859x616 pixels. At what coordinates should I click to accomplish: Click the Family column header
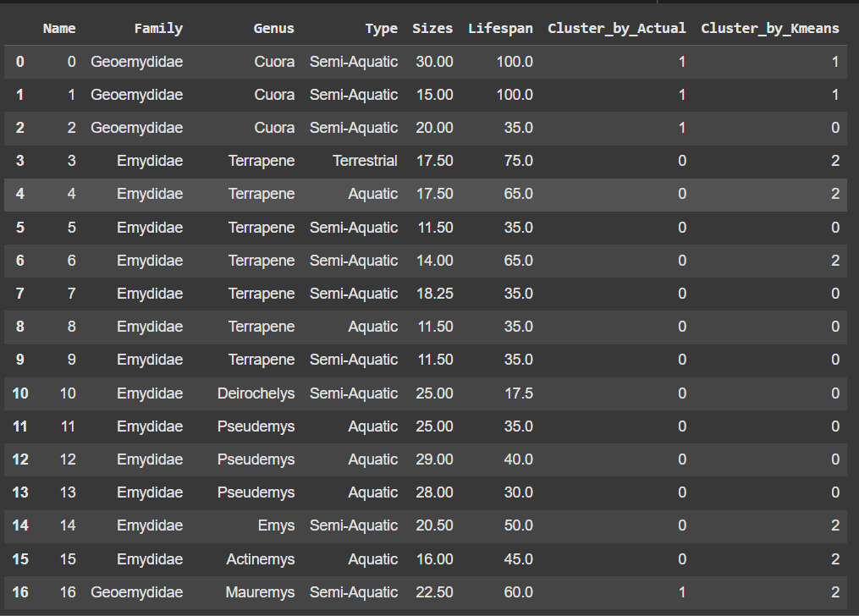point(158,29)
